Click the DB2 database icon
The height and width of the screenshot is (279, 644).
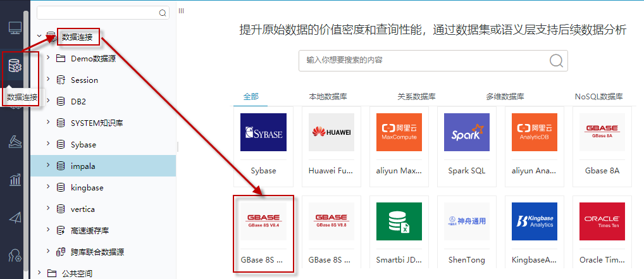(x=61, y=101)
